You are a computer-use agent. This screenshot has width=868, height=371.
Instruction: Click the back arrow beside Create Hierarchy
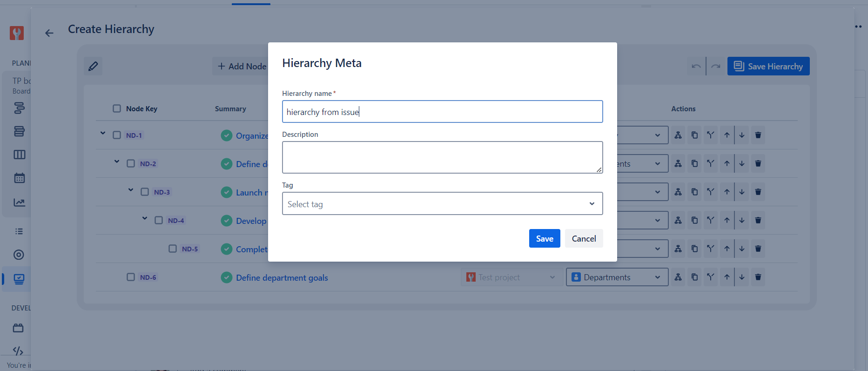click(49, 33)
